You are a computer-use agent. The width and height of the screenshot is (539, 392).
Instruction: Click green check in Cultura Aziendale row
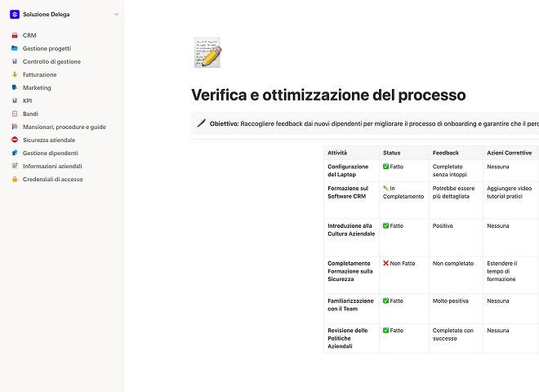[385, 225]
